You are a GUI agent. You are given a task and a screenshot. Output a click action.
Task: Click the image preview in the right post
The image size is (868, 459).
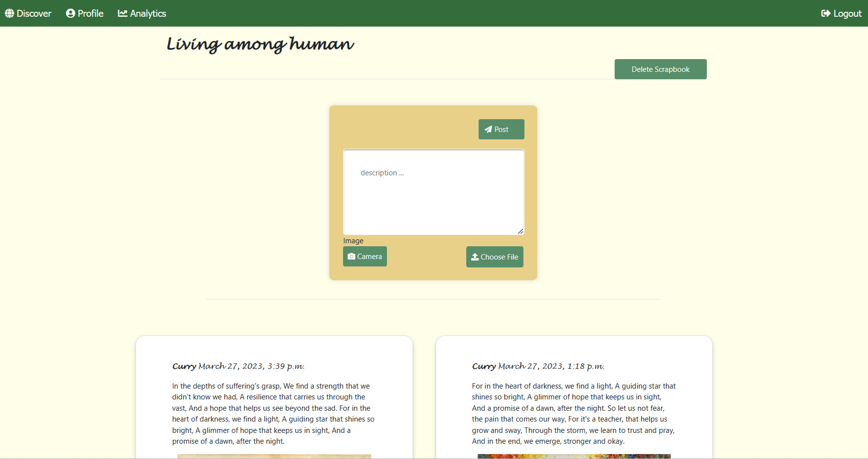573,457
